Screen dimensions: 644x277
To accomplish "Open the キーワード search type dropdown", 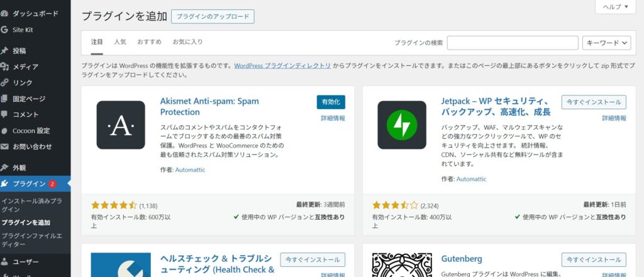I will 607,43.
